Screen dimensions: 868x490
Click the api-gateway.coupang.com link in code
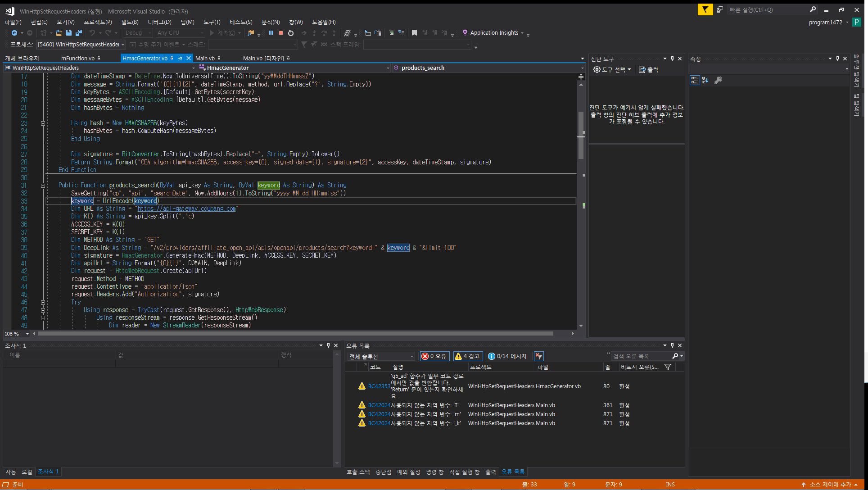coord(186,209)
